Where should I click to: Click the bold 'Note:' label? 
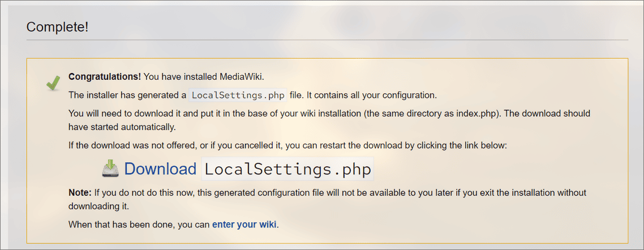pyautogui.click(x=80, y=192)
